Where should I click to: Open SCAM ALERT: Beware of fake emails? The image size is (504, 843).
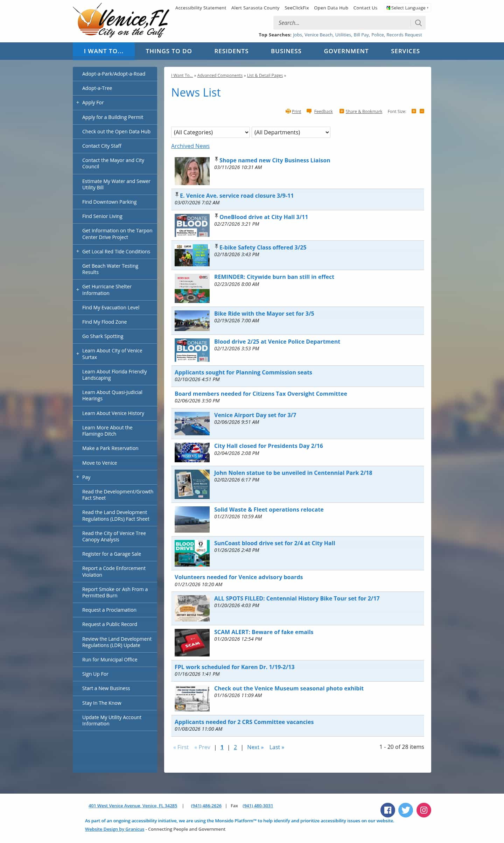pos(264,632)
